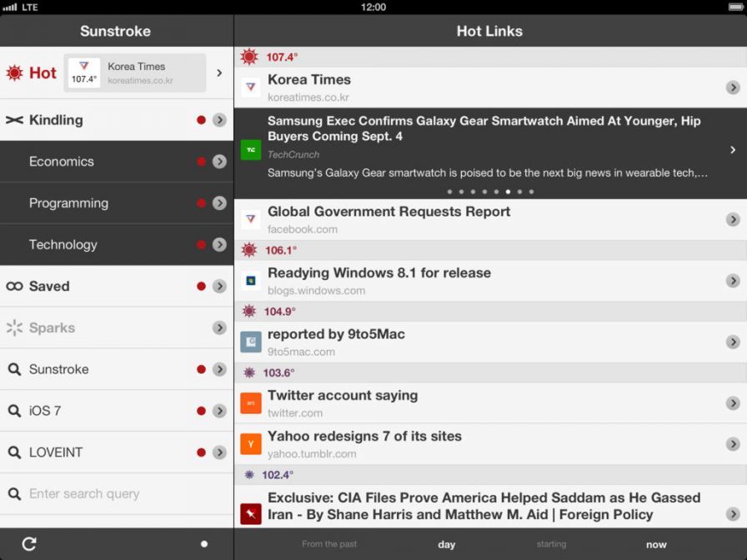The width and height of the screenshot is (747, 560).
Task: Tap the refresh icon in bottom toolbar
Action: click(x=29, y=544)
